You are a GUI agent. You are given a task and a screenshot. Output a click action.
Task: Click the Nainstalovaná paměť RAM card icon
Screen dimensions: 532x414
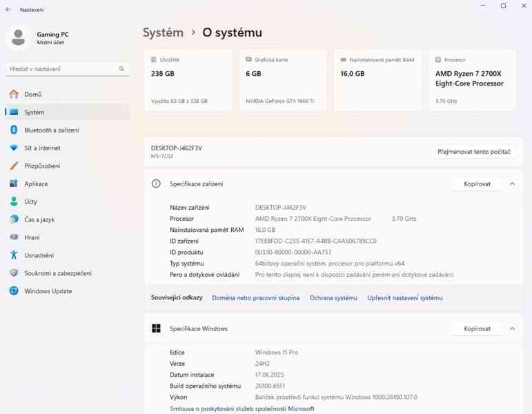(x=343, y=60)
